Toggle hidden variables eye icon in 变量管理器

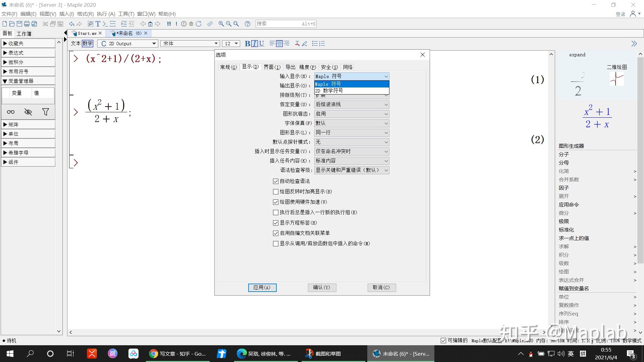click(x=28, y=112)
